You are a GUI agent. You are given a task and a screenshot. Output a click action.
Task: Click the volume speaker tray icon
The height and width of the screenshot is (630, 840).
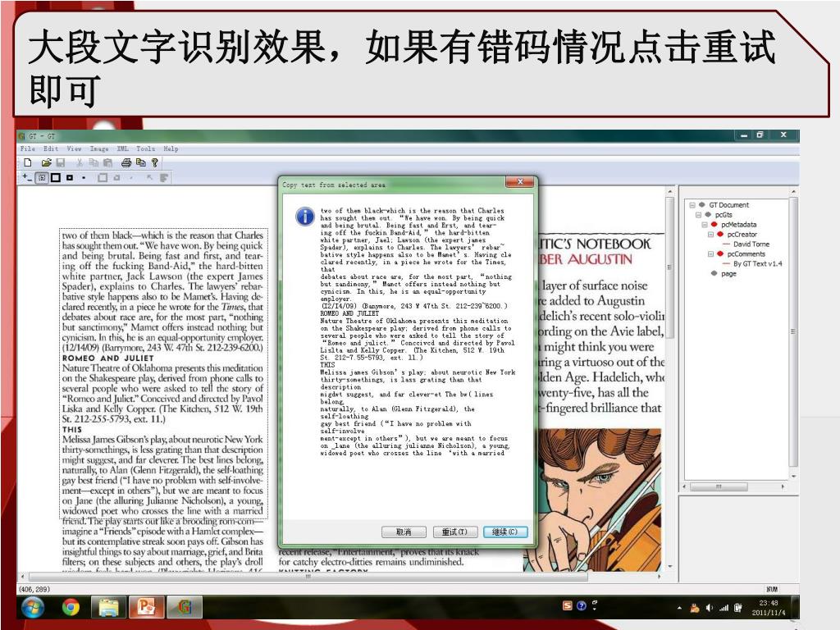pyautogui.click(x=710, y=608)
